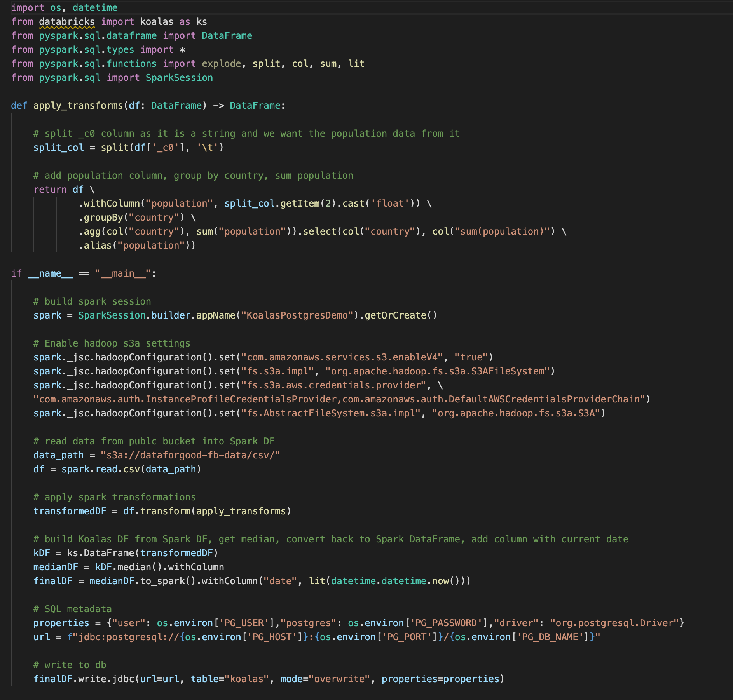The image size is (733, 700).
Task: Select the transformedDF variable assignment
Action: pyautogui.click(x=69, y=511)
